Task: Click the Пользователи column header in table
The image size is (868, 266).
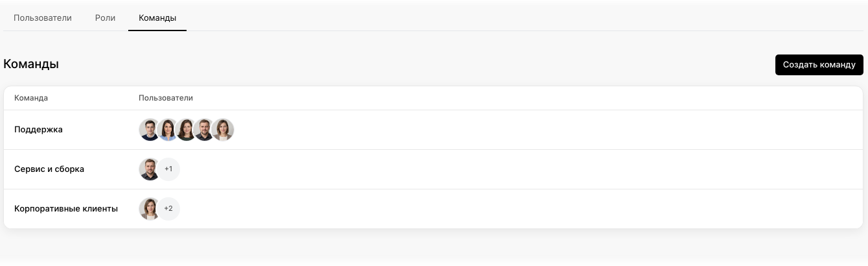Action: [166, 98]
